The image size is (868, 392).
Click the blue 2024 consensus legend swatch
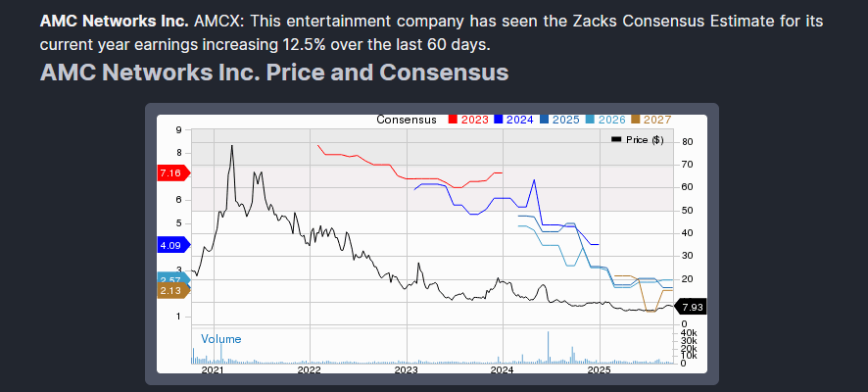(499, 120)
